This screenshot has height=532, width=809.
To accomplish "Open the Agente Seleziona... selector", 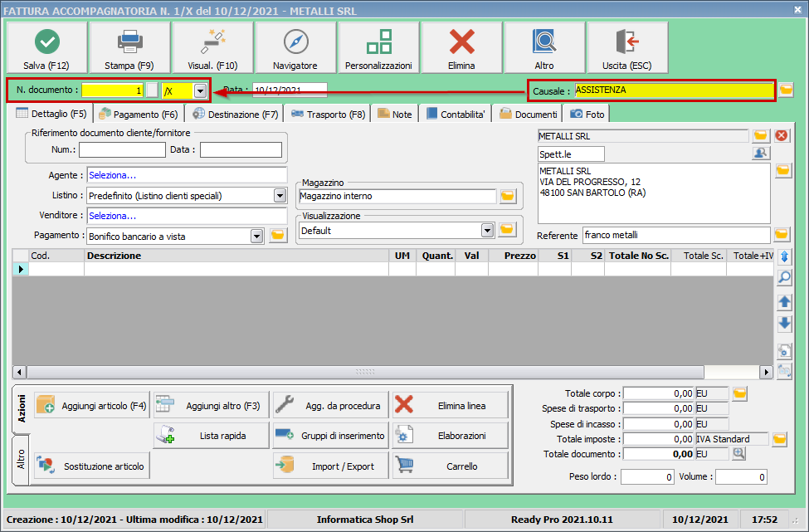I will point(187,175).
